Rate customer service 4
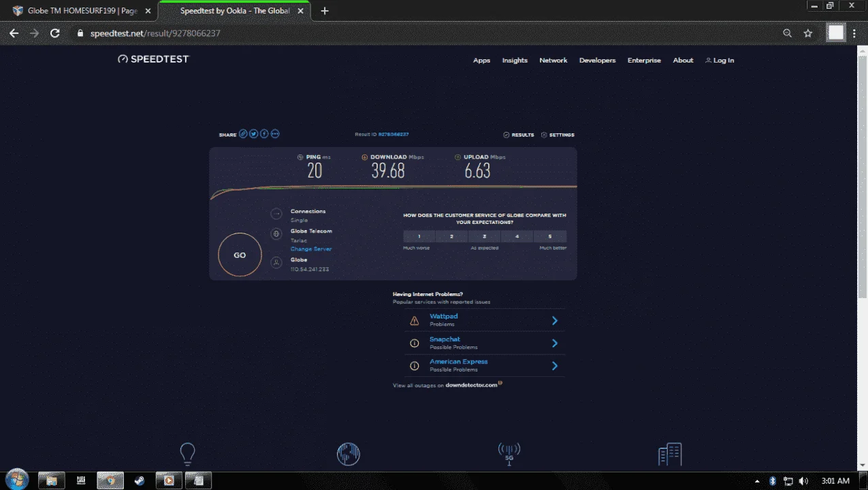868x490 pixels. click(517, 236)
